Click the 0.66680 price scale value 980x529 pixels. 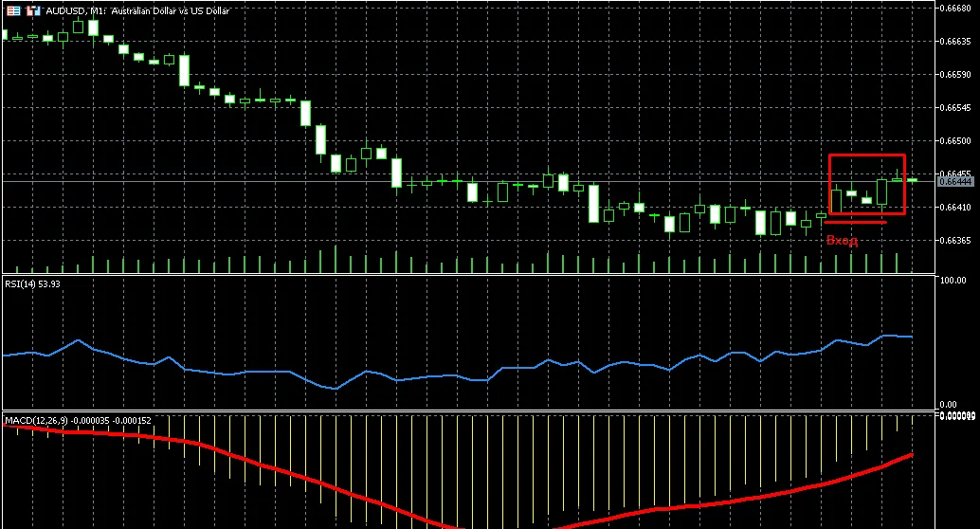click(955, 9)
